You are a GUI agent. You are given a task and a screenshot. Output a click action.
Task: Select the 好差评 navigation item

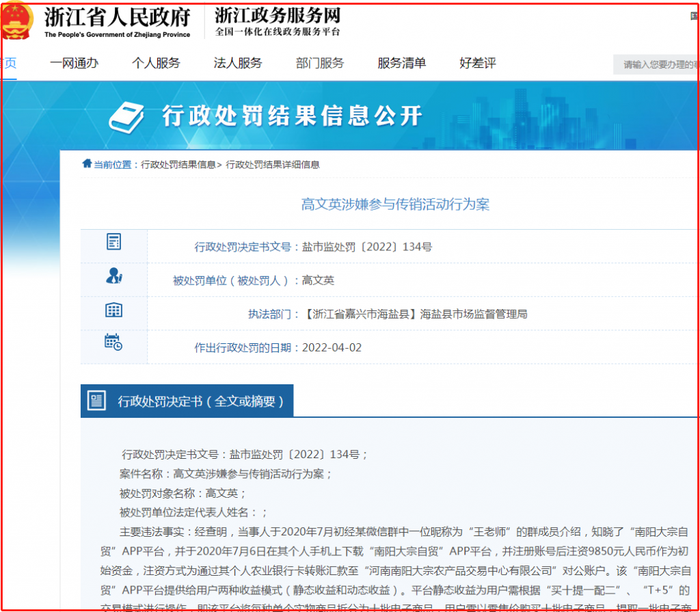[x=478, y=64]
